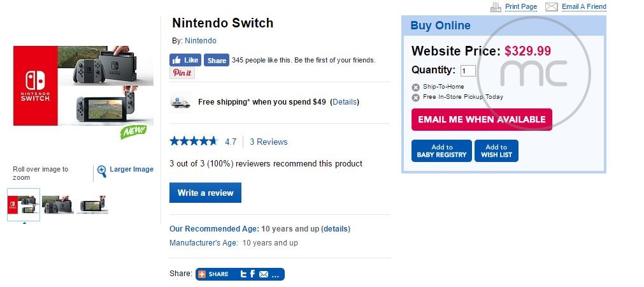Image resolution: width=644 pixels, height=287 pixels.
Task: Open recommended age details link
Action: (336, 229)
